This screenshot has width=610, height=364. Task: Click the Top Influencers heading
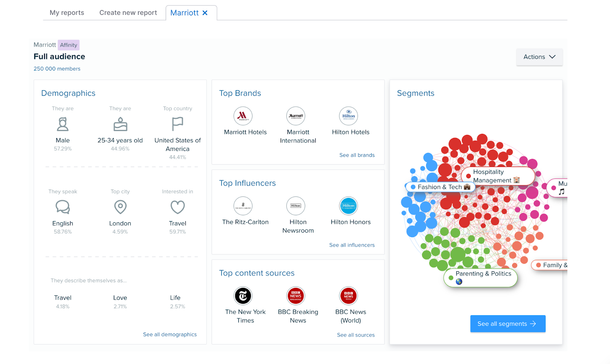click(x=247, y=183)
